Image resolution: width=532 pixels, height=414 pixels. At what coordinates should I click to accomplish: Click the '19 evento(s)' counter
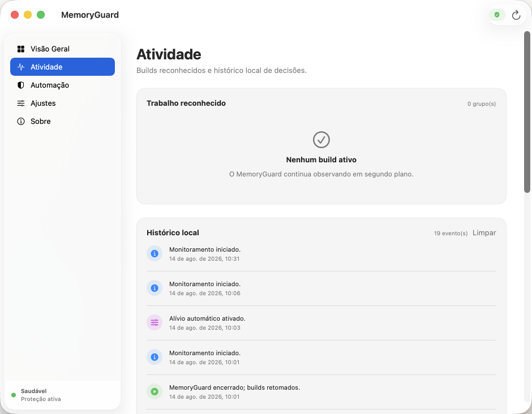pos(451,233)
